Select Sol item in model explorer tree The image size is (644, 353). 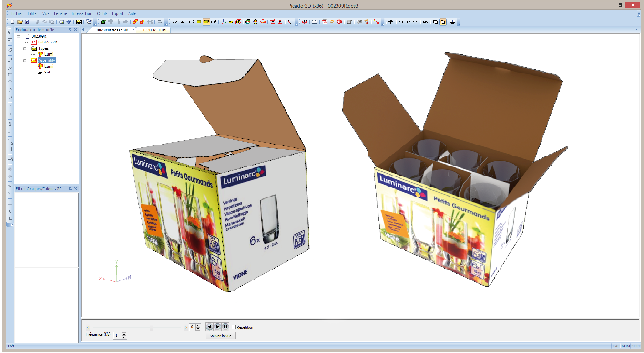tap(47, 73)
